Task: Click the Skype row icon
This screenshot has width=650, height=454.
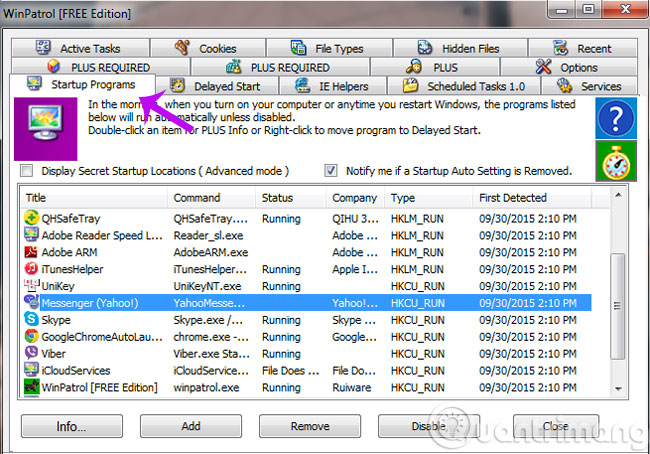Action: tap(32, 319)
